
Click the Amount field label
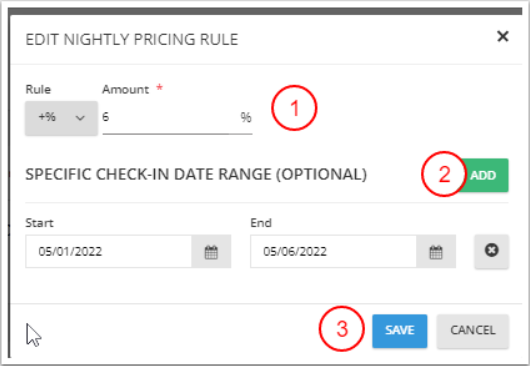(125, 90)
